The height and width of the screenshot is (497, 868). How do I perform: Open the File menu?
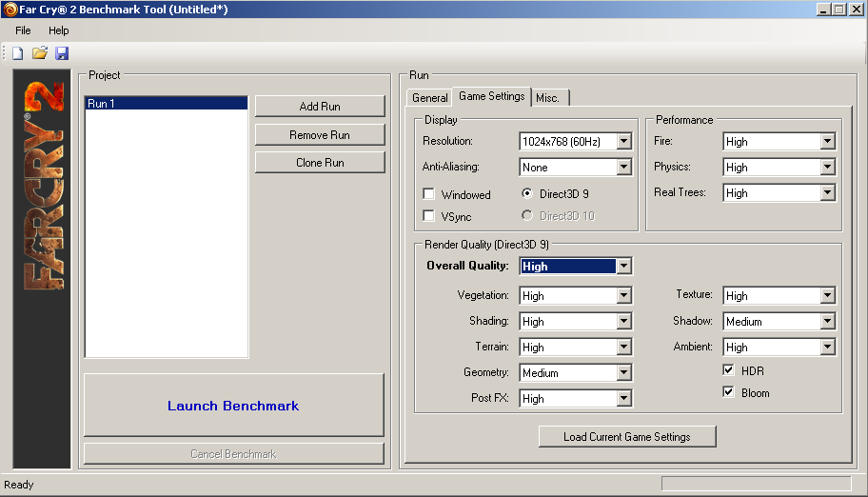coord(23,30)
